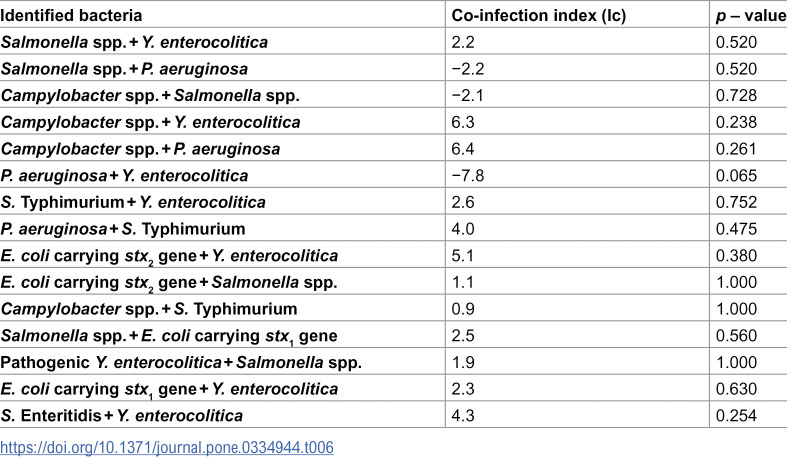The width and height of the screenshot is (787, 458).
Task: Select E. coli stx2 gene + Y. enterocolitica cell
Action: [169, 256]
